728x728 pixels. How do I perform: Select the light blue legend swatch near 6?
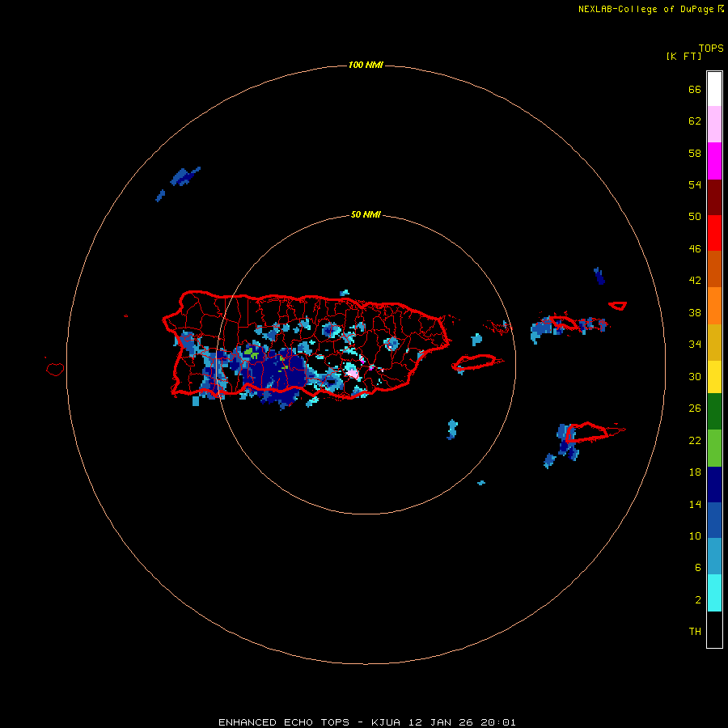pos(714,556)
